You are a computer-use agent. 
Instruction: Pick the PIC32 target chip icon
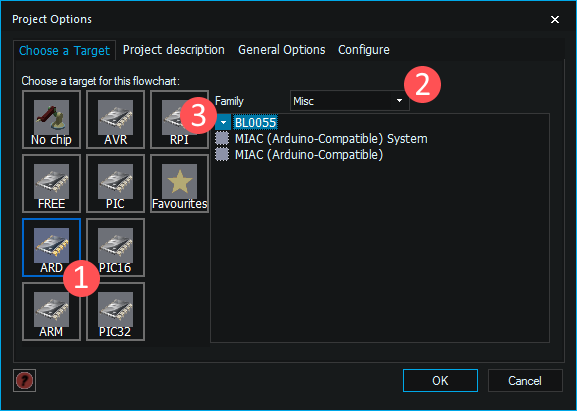click(116, 311)
